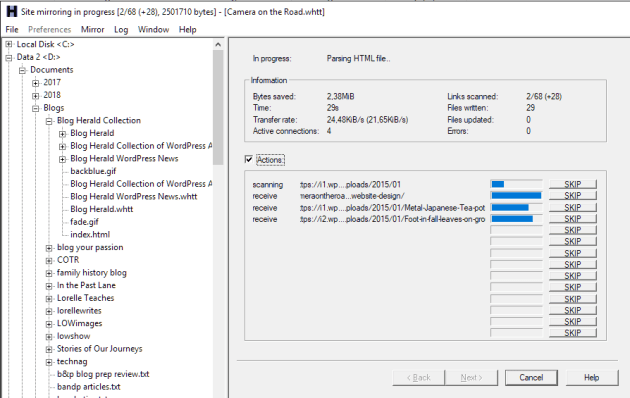Skip the website-design receive transfer

573,196
